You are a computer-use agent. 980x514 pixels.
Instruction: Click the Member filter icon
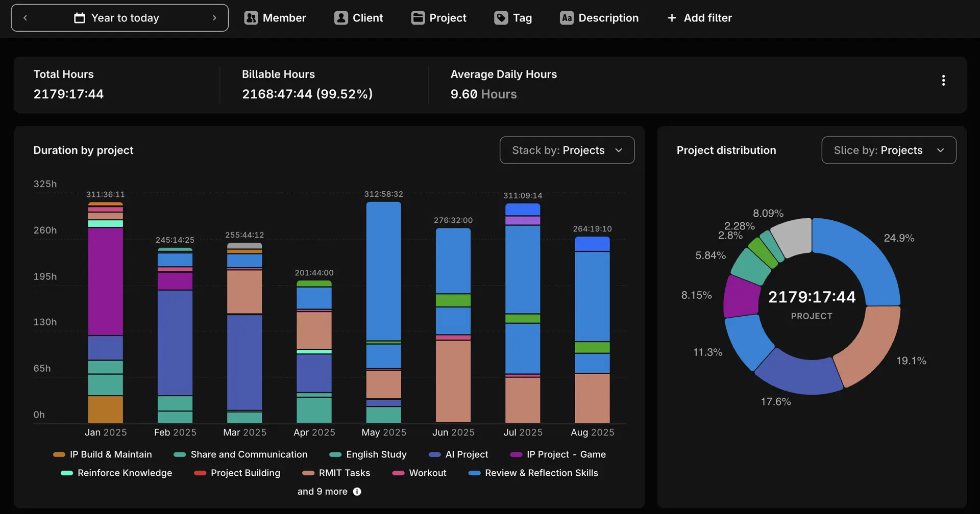tap(251, 18)
